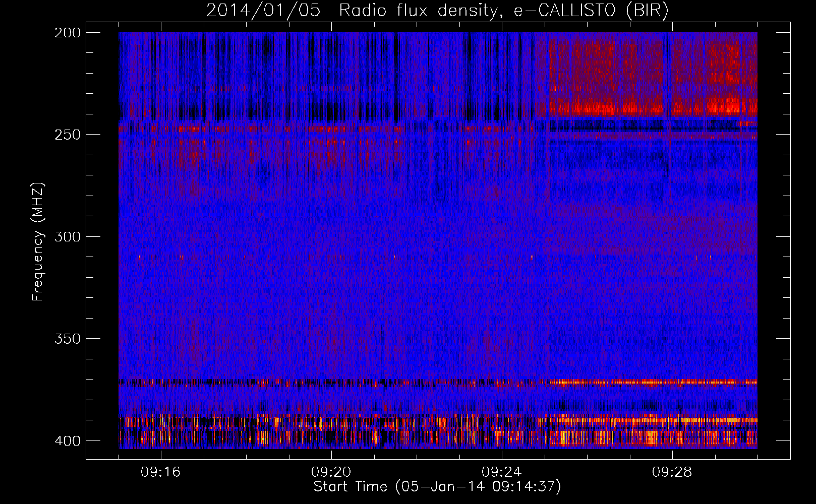Click the 09:16 time tick label
Image resolution: width=816 pixels, height=504 pixels.
click(160, 472)
